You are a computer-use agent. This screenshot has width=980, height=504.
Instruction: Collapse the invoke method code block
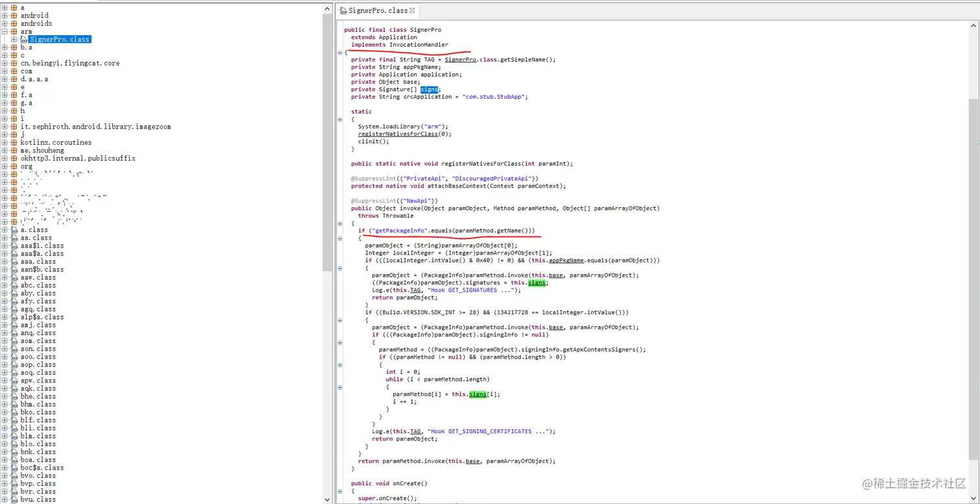point(341,223)
